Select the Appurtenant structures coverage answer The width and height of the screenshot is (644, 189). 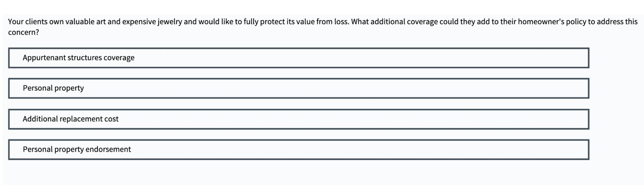(x=298, y=58)
